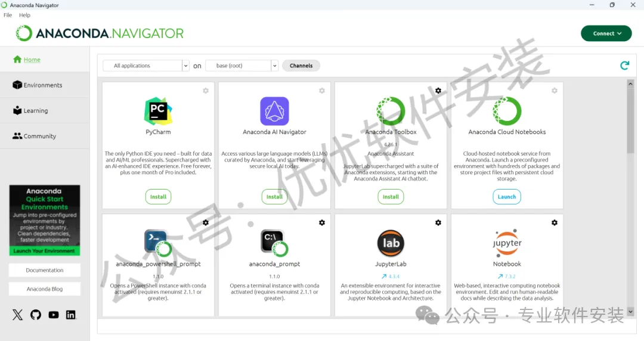Image resolution: width=644 pixels, height=341 pixels.
Task: Open Anaconda Toolbox tile settings gear
Action: click(x=438, y=91)
